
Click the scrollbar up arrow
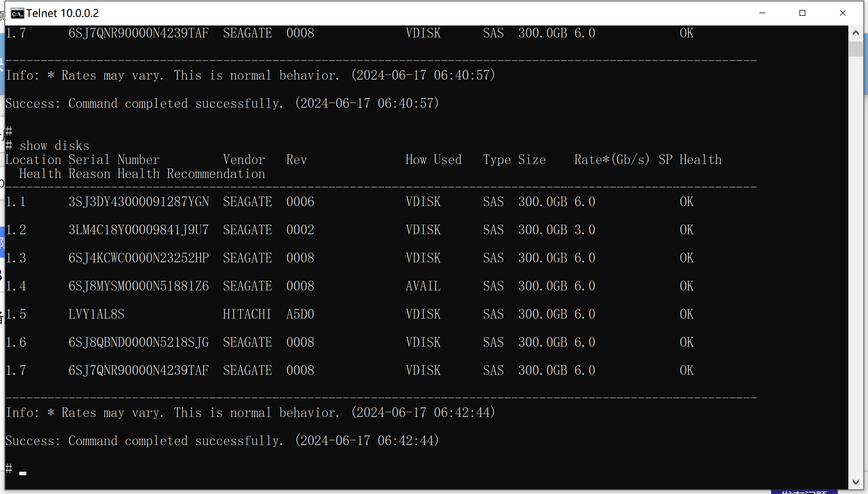855,33
